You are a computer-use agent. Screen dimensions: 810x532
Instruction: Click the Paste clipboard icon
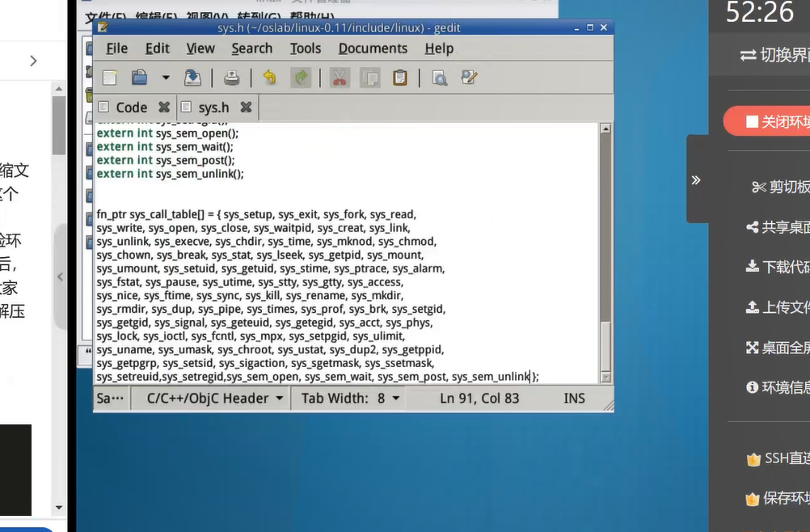tap(399, 78)
